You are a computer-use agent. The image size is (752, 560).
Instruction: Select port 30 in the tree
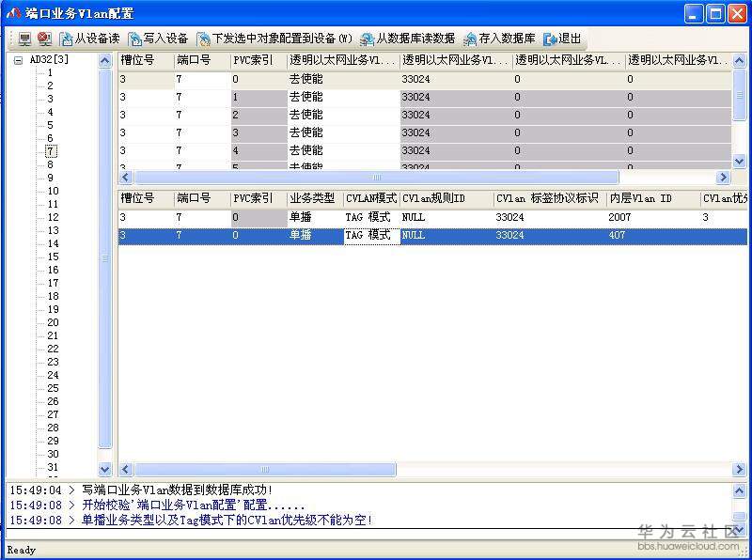(53, 454)
